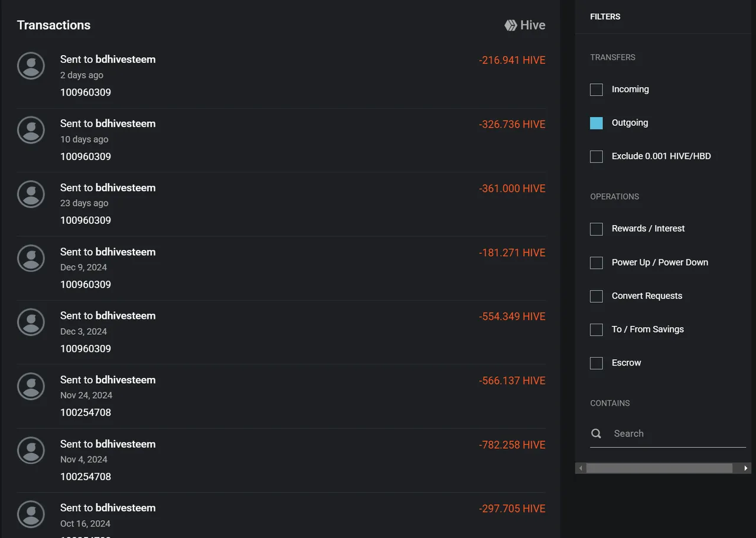Click the Transactions heading
The image size is (756, 538).
(x=54, y=25)
